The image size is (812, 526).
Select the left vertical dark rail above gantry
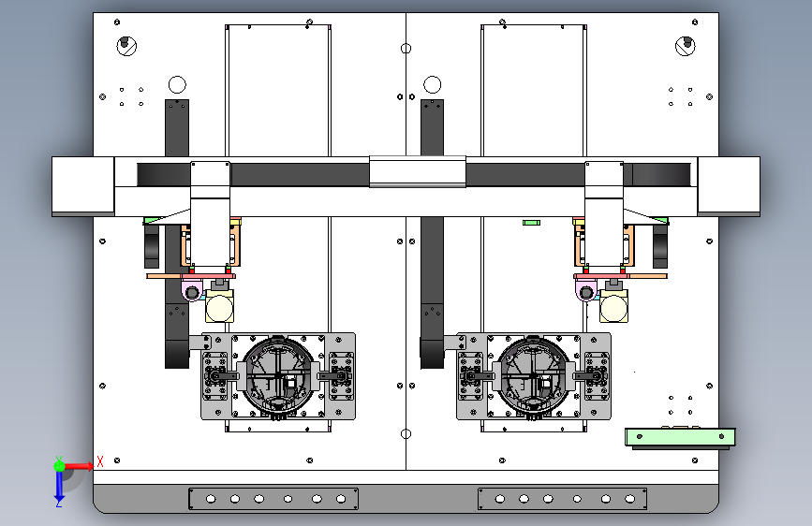coord(177,128)
